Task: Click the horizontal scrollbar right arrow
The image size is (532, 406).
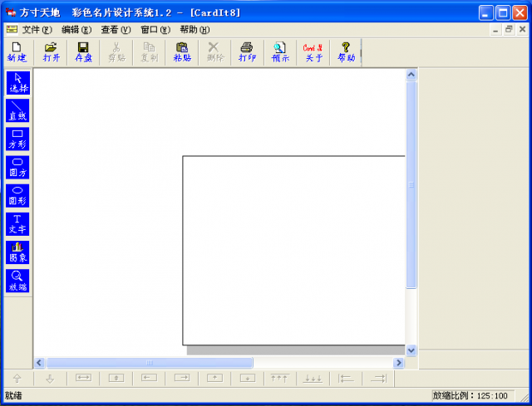Action: coord(399,363)
